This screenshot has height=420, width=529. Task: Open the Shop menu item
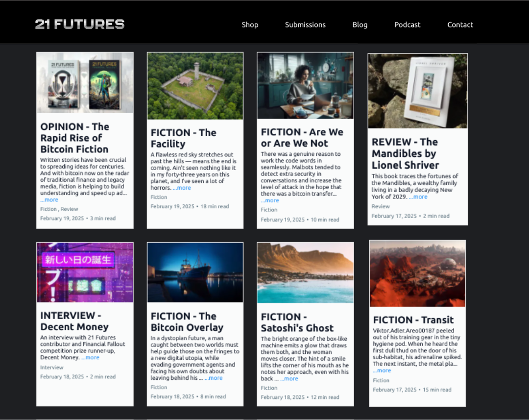250,25
